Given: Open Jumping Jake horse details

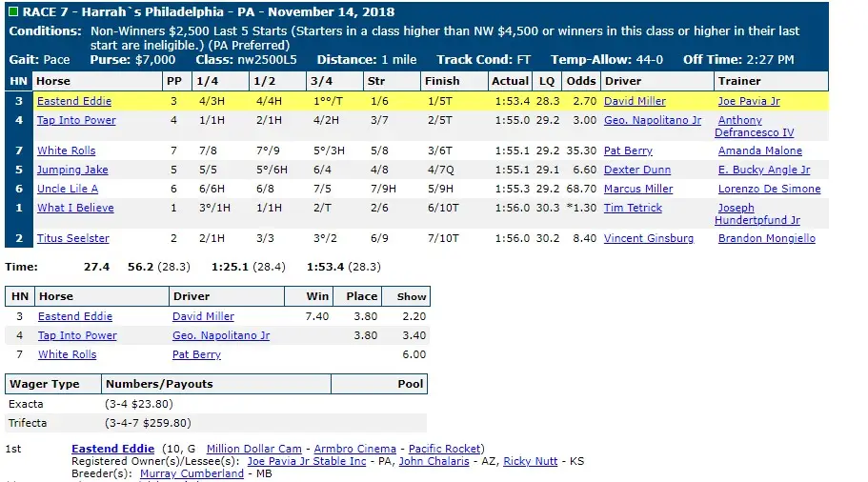Looking at the screenshot, I should click(72, 170).
